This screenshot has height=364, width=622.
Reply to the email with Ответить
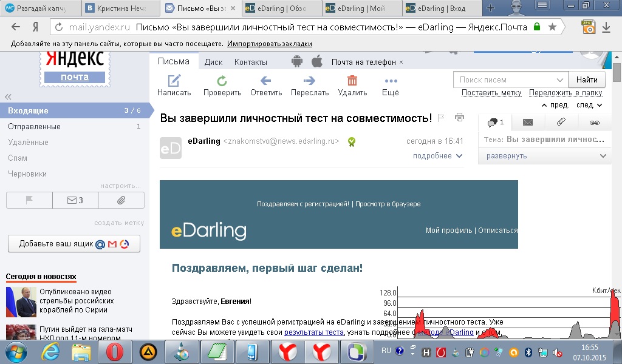click(266, 86)
